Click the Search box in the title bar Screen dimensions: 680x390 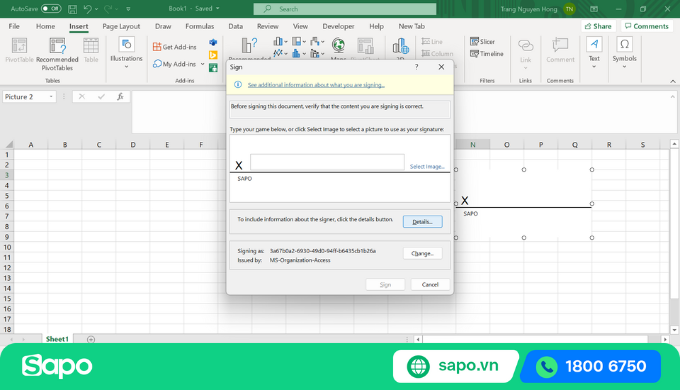pyautogui.click(x=345, y=9)
